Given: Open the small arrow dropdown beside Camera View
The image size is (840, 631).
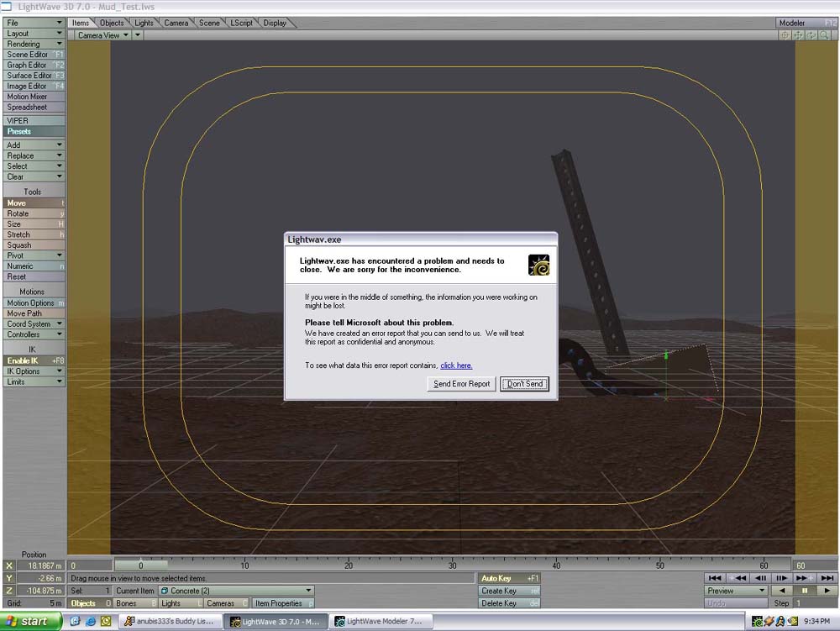Looking at the screenshot, I should 138,35.
